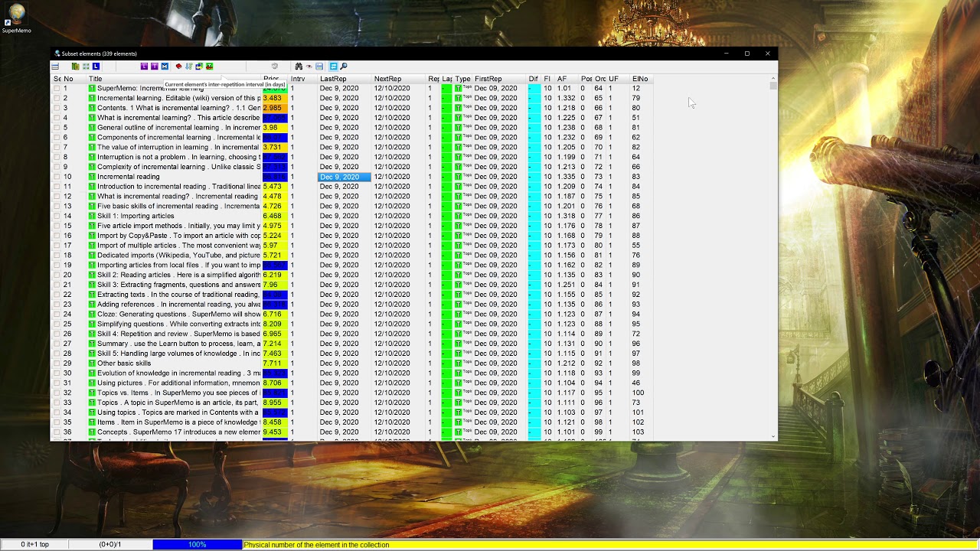This screenshot has height=551, width=980.
Task: Click the red and green T icon
Action: [x=209, y=67]
